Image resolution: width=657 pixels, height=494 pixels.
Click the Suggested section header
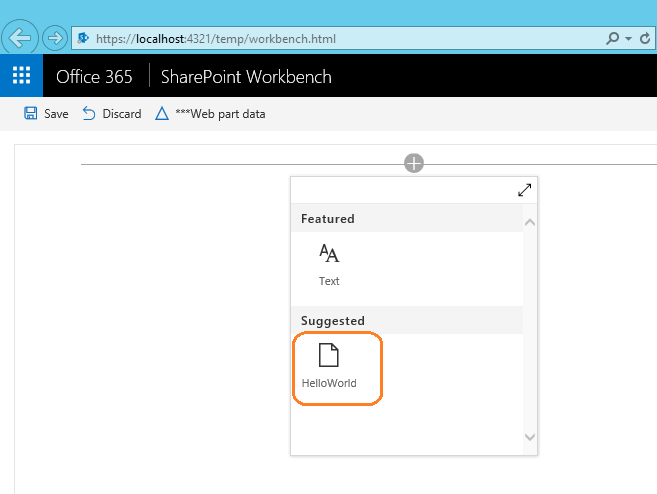coord(333,321)
